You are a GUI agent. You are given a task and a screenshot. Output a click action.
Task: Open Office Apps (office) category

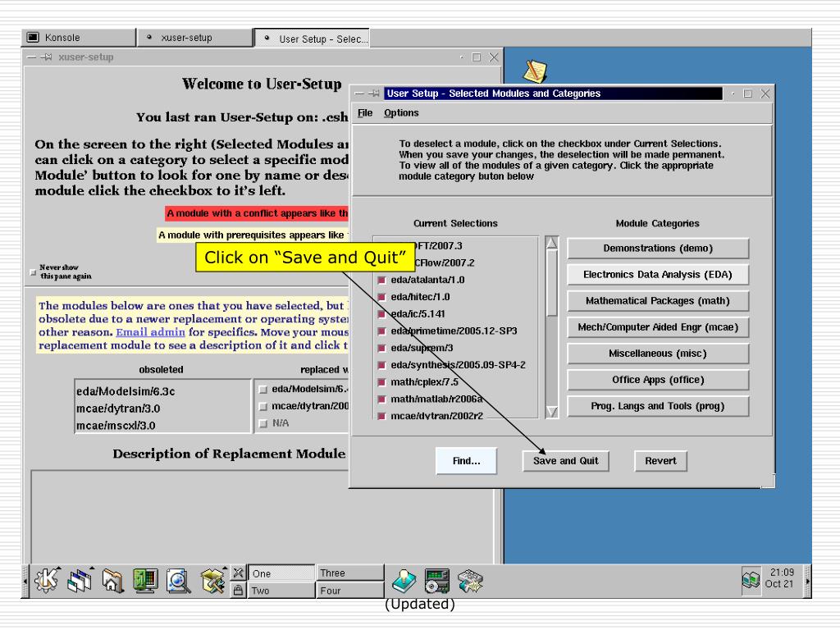[658, 379]
